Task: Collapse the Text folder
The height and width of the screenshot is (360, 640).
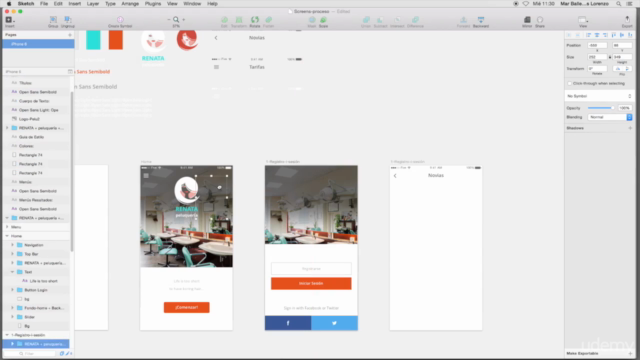Action: 12,272
